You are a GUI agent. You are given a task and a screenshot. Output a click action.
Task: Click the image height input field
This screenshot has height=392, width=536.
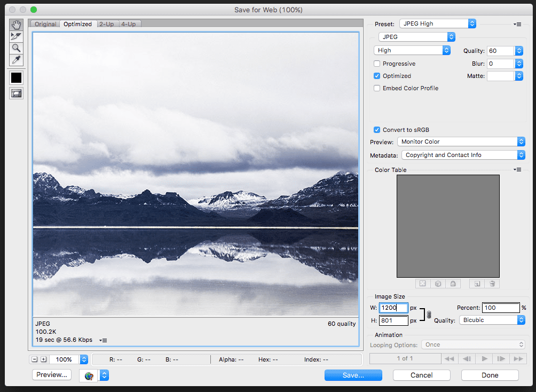pos(393,320)
